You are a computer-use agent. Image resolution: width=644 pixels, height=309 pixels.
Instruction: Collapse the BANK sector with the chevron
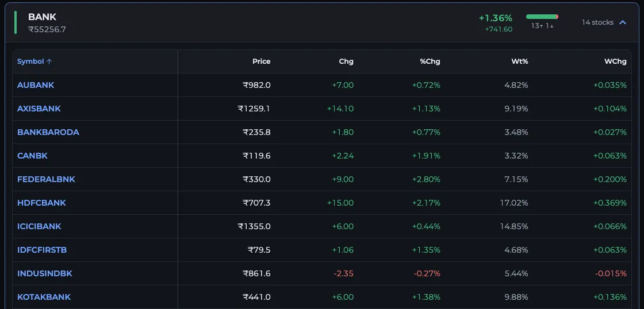click(623, 22)
